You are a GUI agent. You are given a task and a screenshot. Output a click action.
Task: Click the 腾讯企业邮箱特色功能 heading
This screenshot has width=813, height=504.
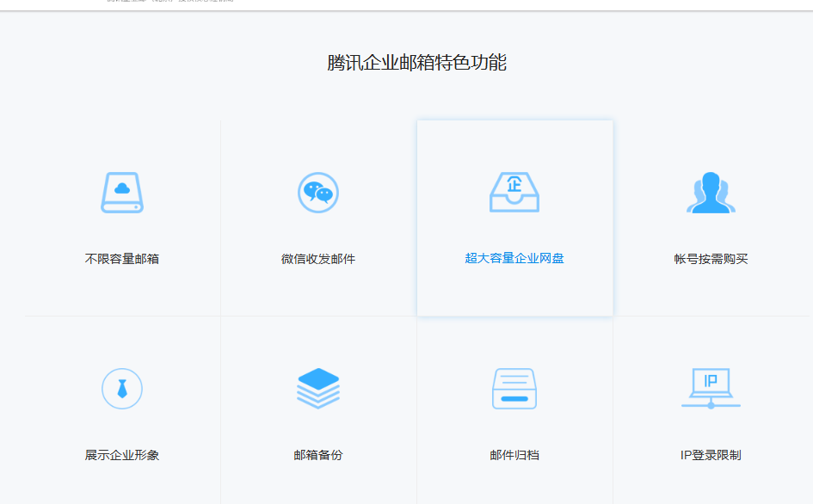click(418, 62)
